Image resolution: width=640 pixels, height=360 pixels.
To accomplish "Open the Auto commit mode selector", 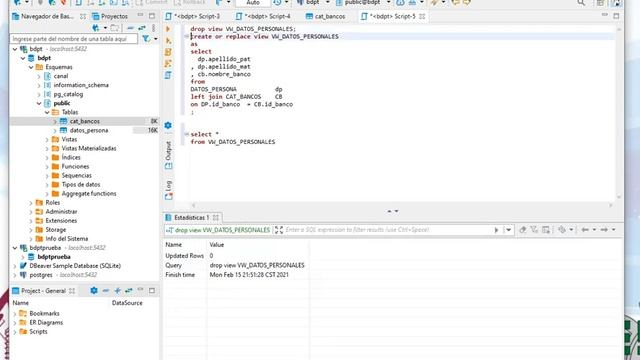I will click(x=253, y=2).
